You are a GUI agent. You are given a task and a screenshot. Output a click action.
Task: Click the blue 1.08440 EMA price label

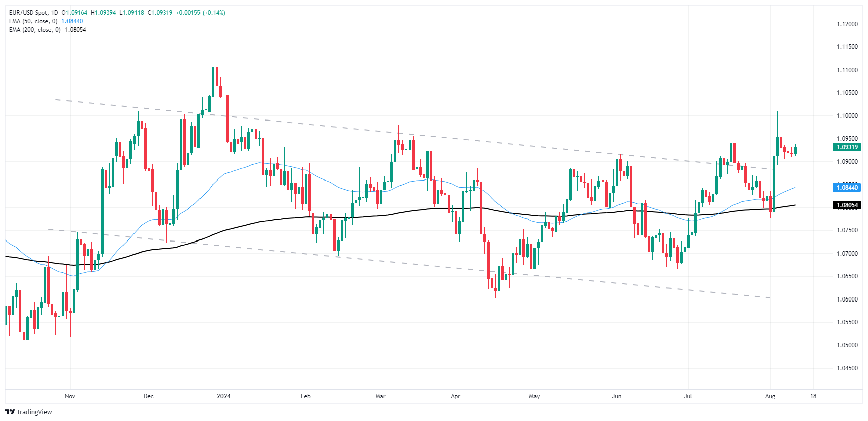(x=847, y=188)
